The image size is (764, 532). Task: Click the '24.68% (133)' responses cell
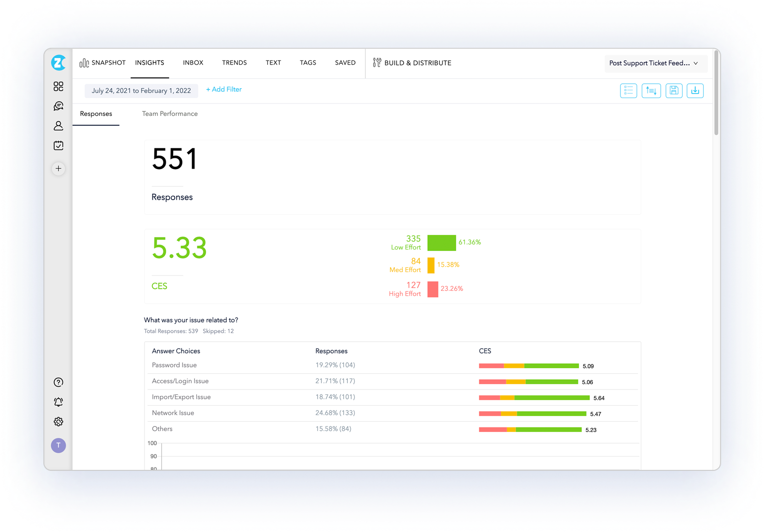335,413
